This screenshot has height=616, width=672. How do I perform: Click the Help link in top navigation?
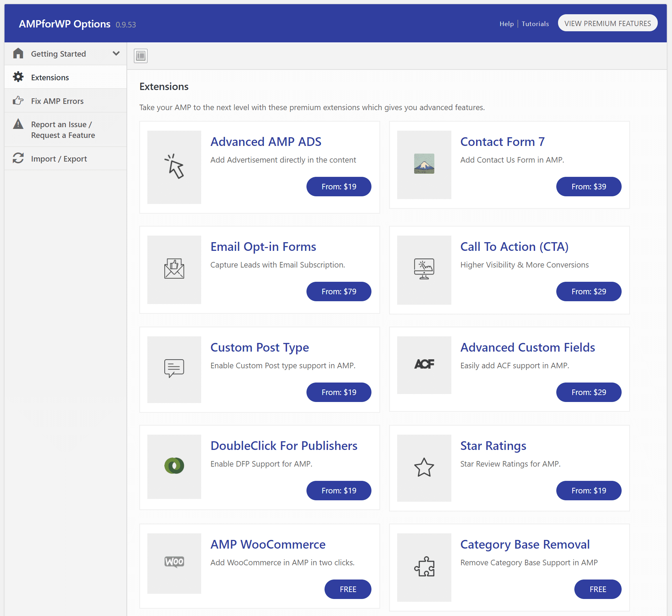505,23
